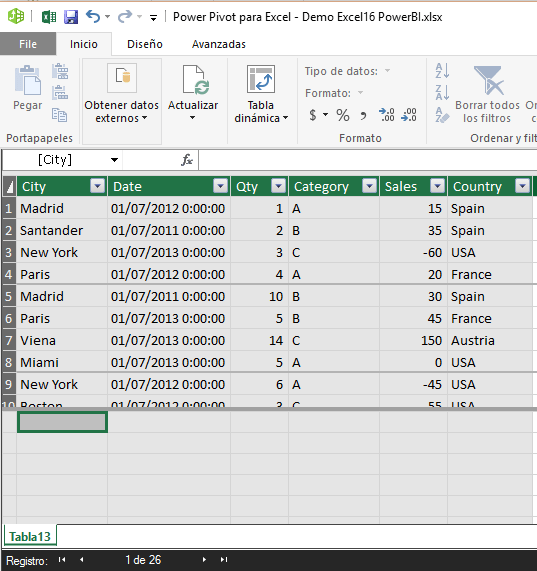
Task: Go to the next record
Action: (204, 560)
